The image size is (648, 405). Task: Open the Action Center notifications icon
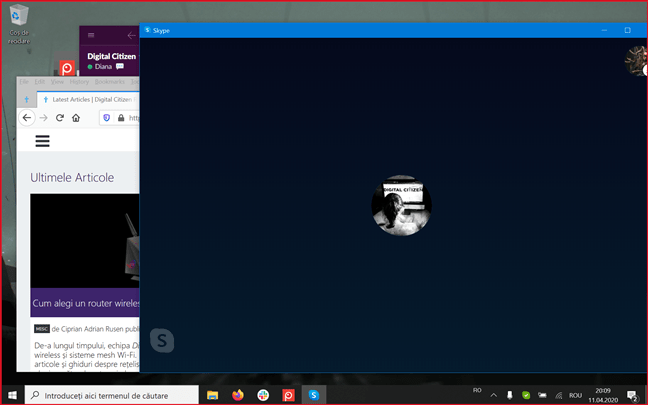[632, 395]
